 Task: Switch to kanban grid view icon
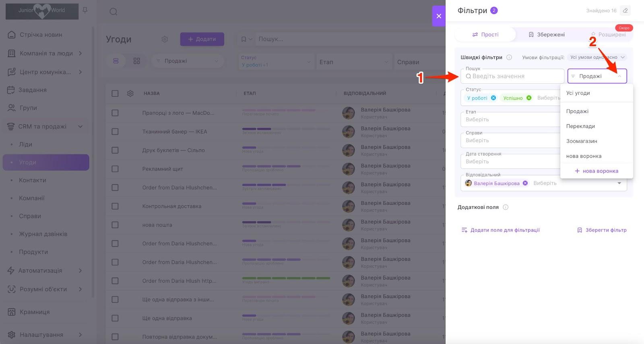137,61
